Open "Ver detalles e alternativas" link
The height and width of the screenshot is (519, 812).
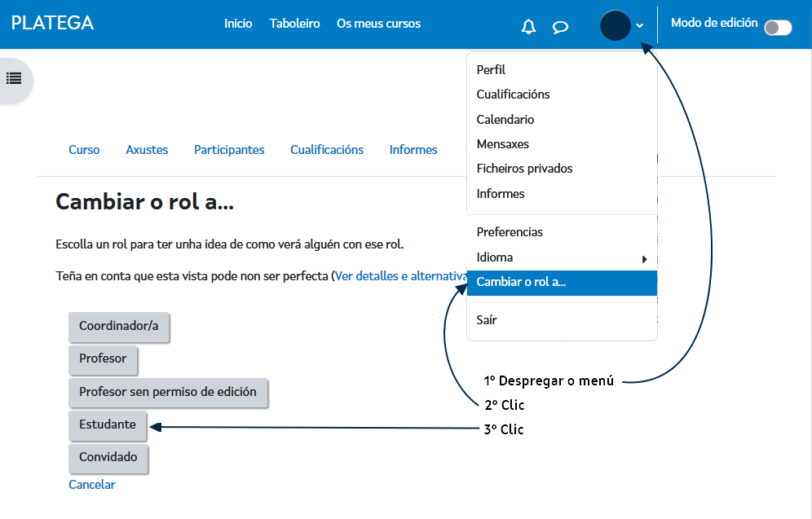(399, 275)
